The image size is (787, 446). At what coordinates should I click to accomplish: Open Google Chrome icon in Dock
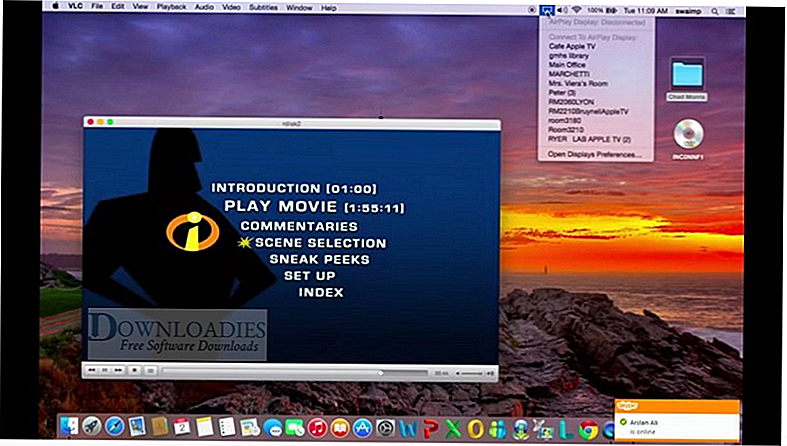(x=588, y=429)
